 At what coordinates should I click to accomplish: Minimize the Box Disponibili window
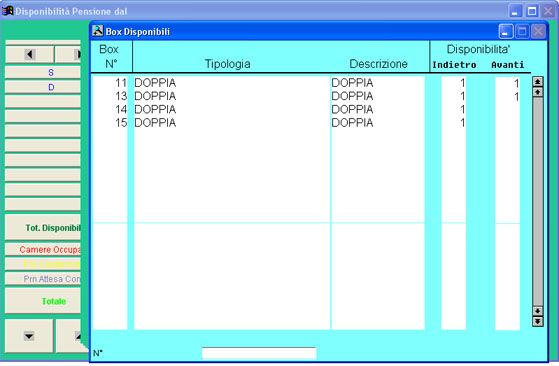[x=506, y=31]
